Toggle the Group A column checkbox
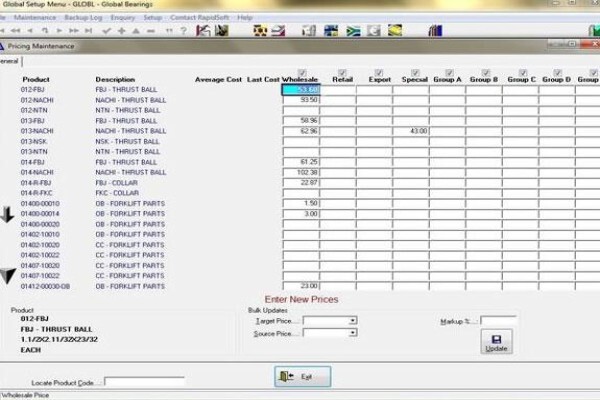 pyautogui.click(x=450, y=72)
